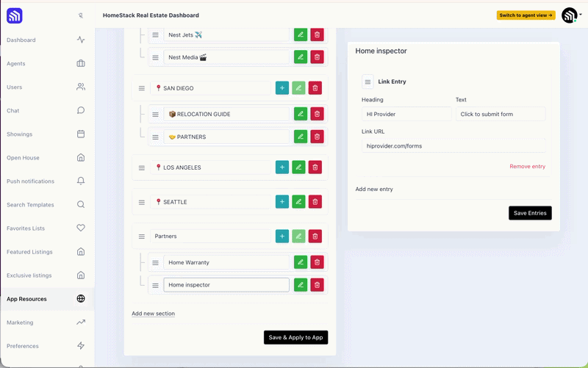Edit the Home inspector entry
588x368 pixels.
(301, 285)
